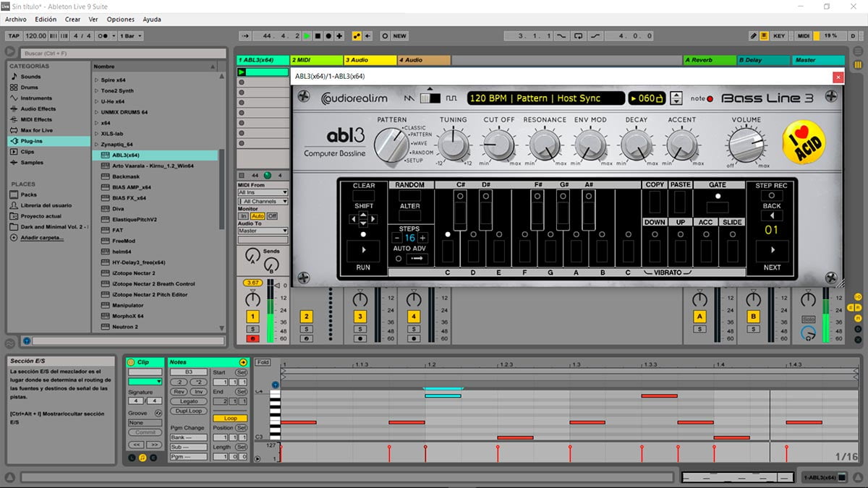Image resolution: width=868 pixels, height=488 pixels.
Task: Open Clips category in browser
Action: [27, 152]
